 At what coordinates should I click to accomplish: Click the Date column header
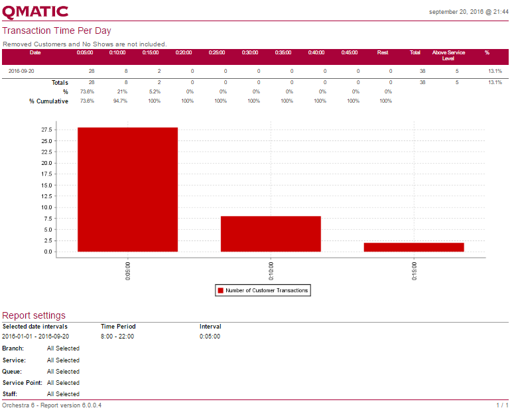(x=35, y=53)
